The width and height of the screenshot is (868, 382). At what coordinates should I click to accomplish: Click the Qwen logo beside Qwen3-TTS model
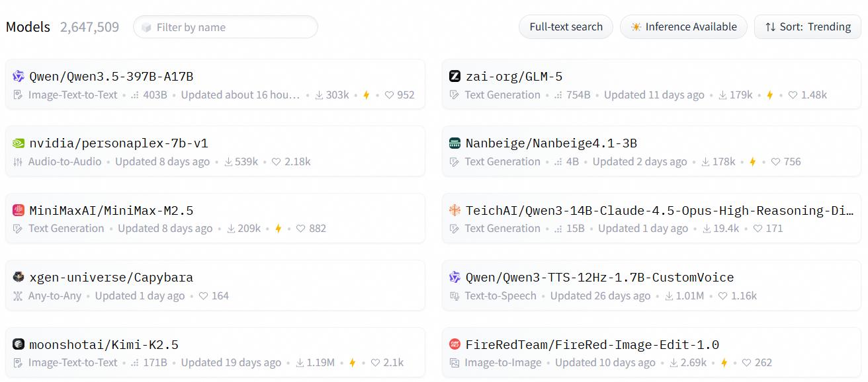(x=455, y=278)
